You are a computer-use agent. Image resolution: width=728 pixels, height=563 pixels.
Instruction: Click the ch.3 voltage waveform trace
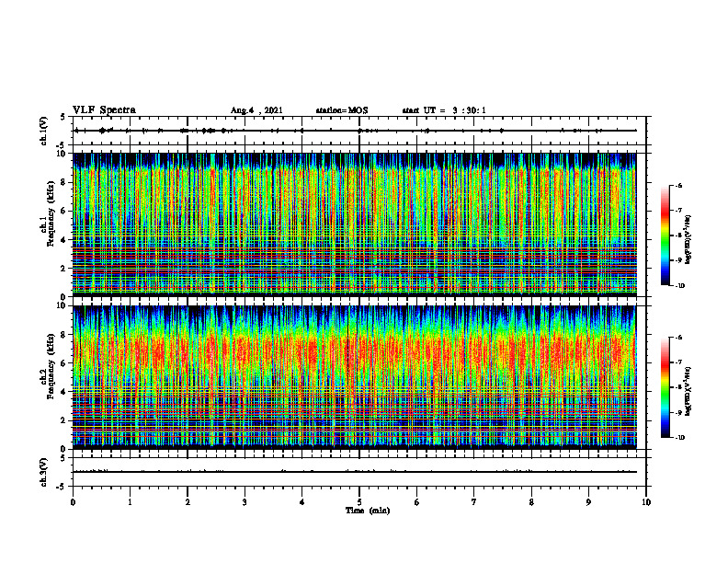355,472
